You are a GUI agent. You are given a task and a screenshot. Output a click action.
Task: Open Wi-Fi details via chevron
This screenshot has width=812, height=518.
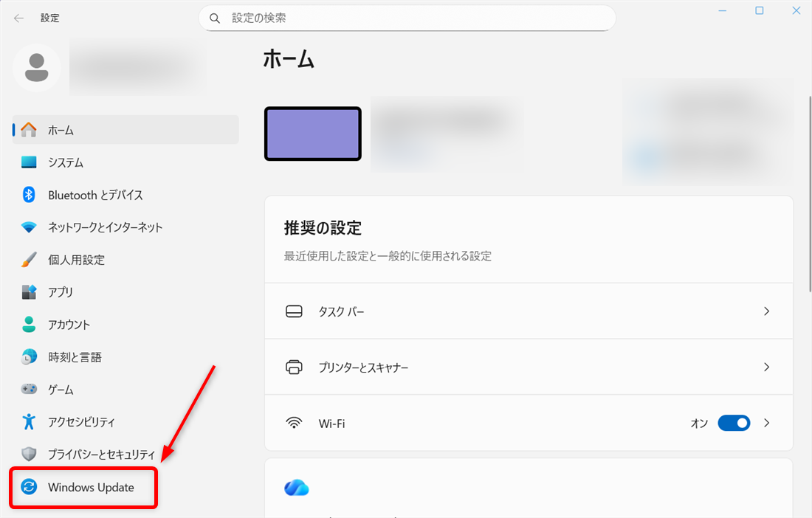coord(766,423)
